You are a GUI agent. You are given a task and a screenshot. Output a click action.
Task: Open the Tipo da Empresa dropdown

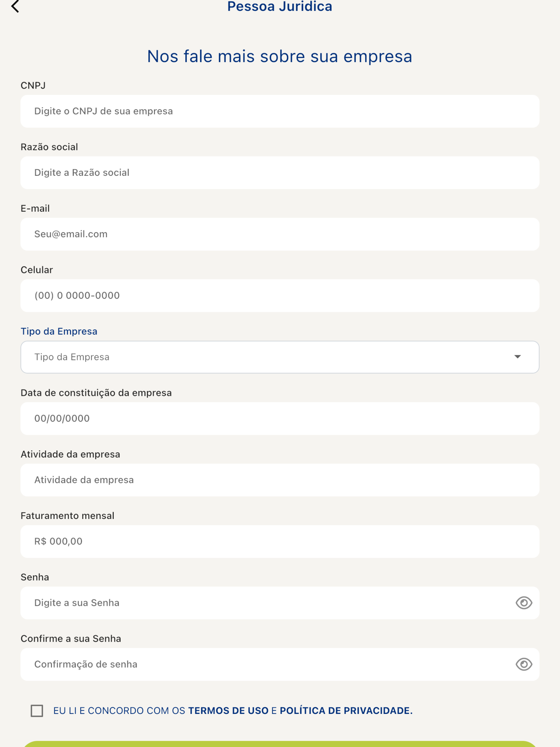[x=280, y=357]
